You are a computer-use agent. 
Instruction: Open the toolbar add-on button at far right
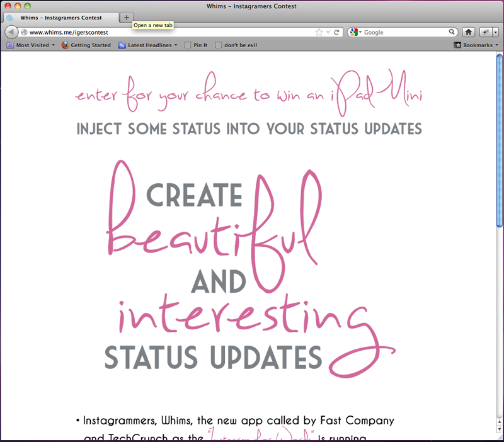[487, 32]
